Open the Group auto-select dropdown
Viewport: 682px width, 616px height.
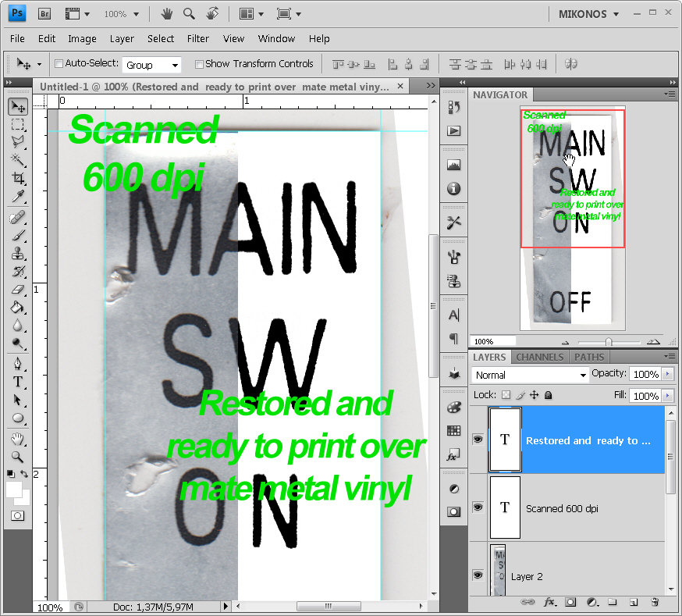point(152,65)
